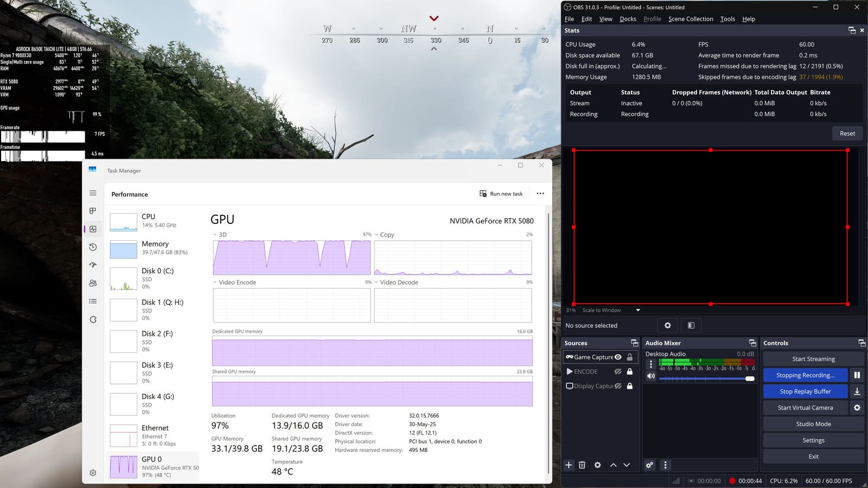Viewport: 868px width, 488px height.
Task: Open source properties gear in Sources toolbar
Action: 597,465
